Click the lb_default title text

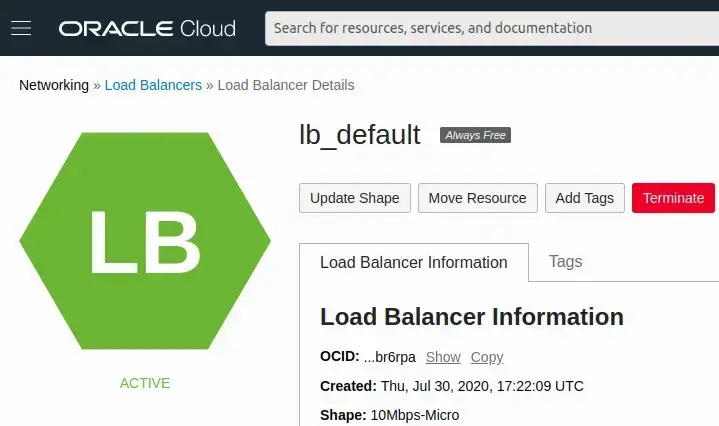coord(360,135)
